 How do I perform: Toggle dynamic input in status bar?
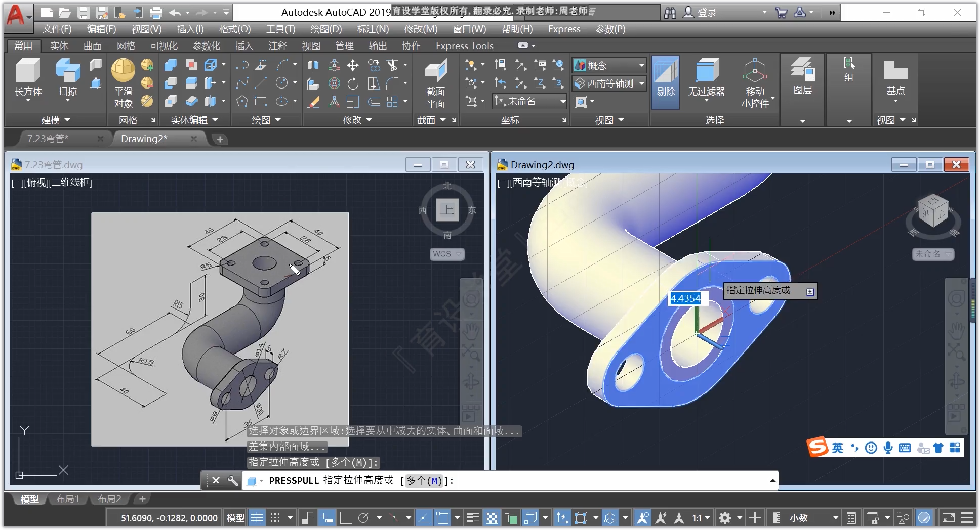click(327, 518)
